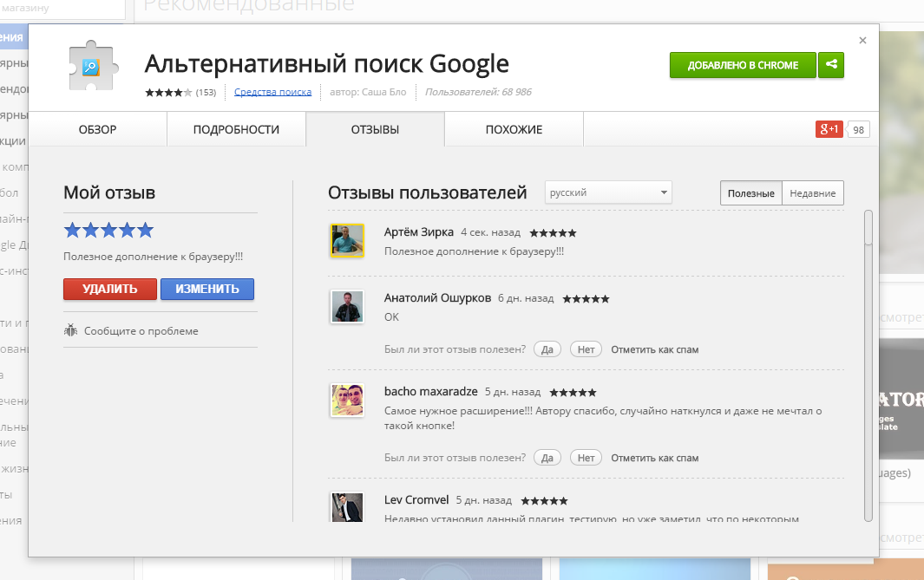
Task: Open the 'Средства поиска' category link
Action: (272, 92)
